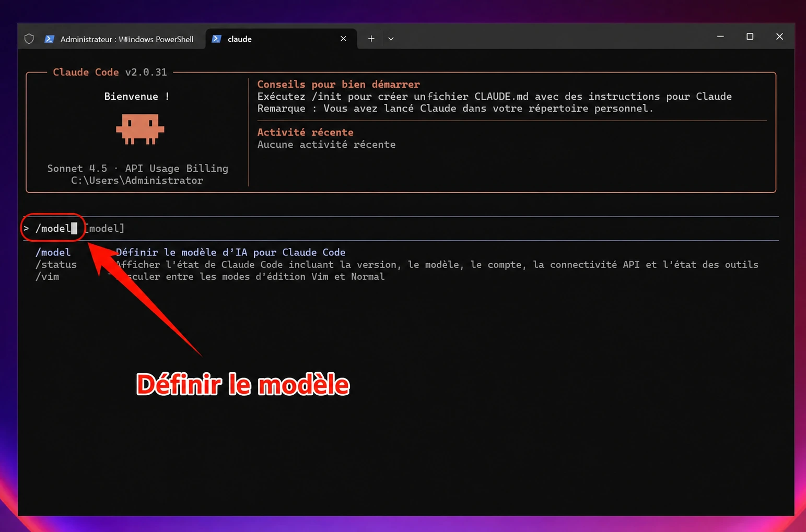This screenshot has width=806, height=532.
Task: Open a new terminal tab
Action: 371,39
